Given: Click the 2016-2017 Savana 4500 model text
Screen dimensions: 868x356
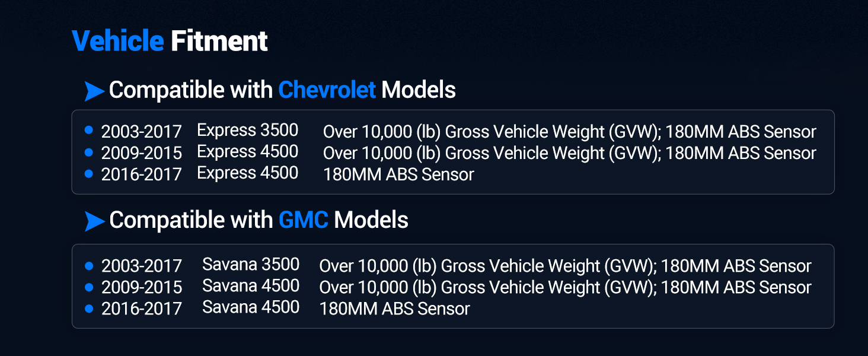Looking at the screenshot, I should pyautogui.click(x=251, y=307).
